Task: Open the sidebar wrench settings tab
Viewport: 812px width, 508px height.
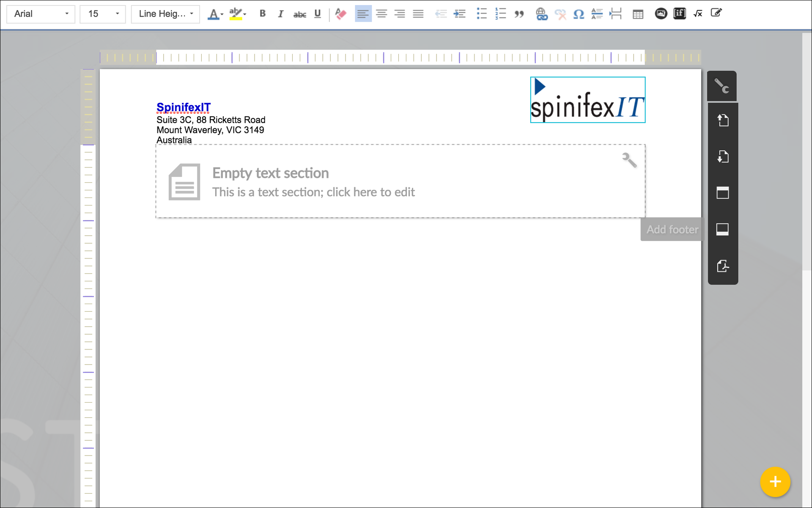Action: click(722, 86)
